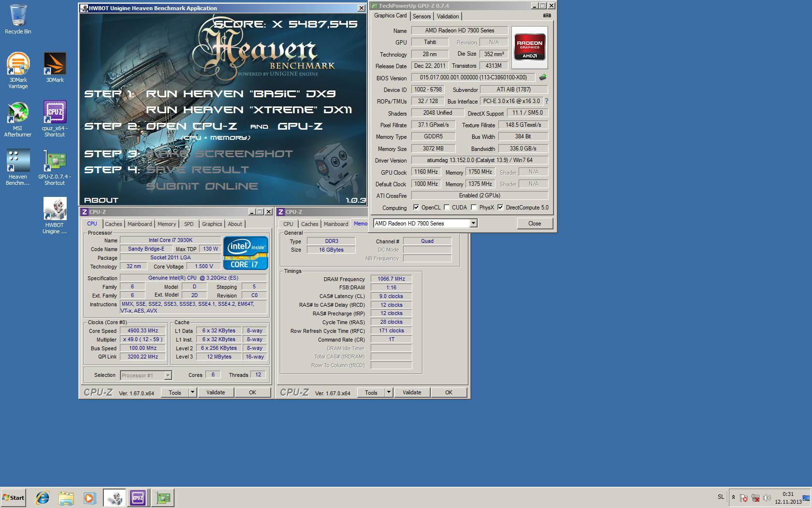Switch to HWBOT Unigine taskbar button
812x508 pixels.
(x=115, y=497)
